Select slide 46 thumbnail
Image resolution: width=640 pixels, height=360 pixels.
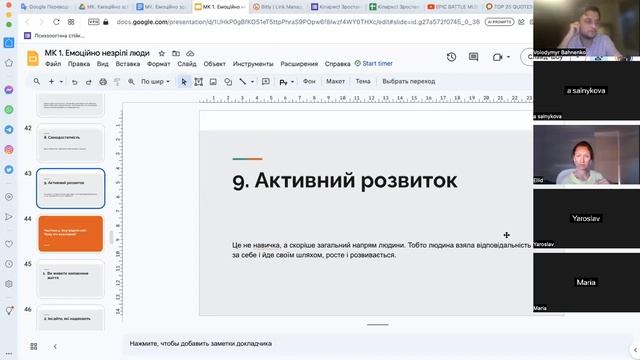pos(71,318)
